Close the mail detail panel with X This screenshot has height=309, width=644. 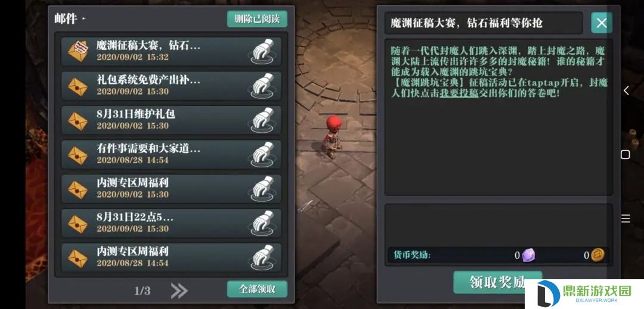tap(602, 23)
